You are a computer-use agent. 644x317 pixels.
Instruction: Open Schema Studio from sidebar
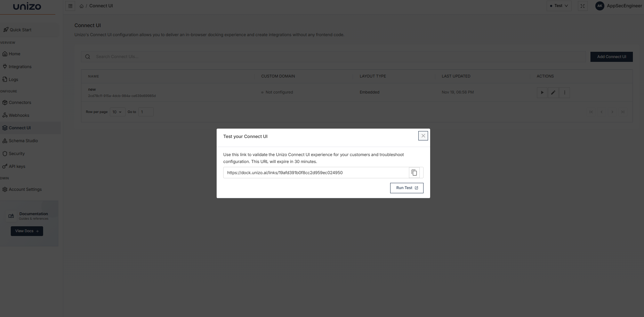click(x=23, y=141)
